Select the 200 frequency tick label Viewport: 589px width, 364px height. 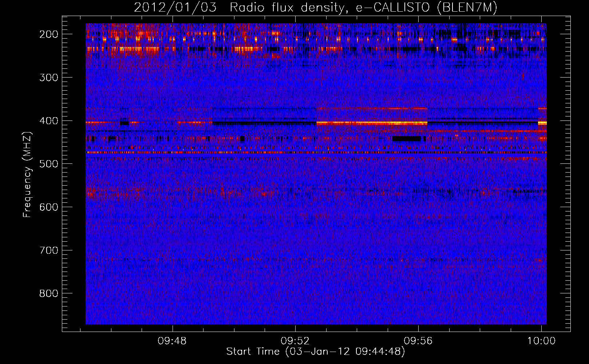coord(49,34)
